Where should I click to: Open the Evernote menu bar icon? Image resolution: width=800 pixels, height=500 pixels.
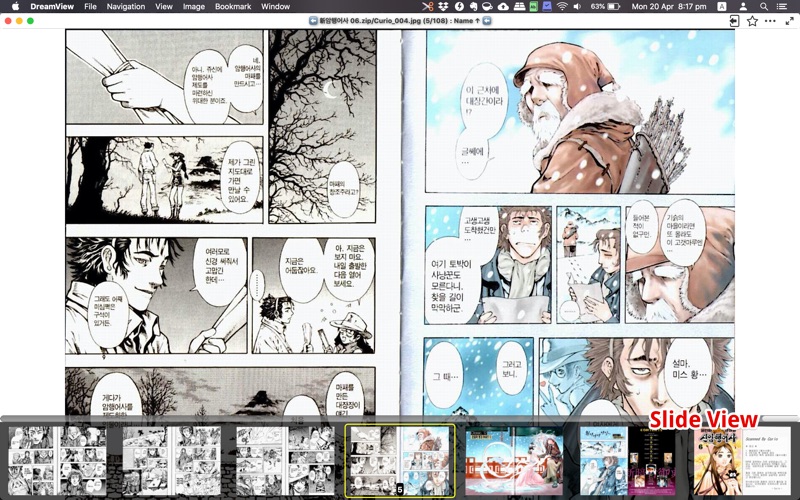pyautogui.click(x=473, y=7)
